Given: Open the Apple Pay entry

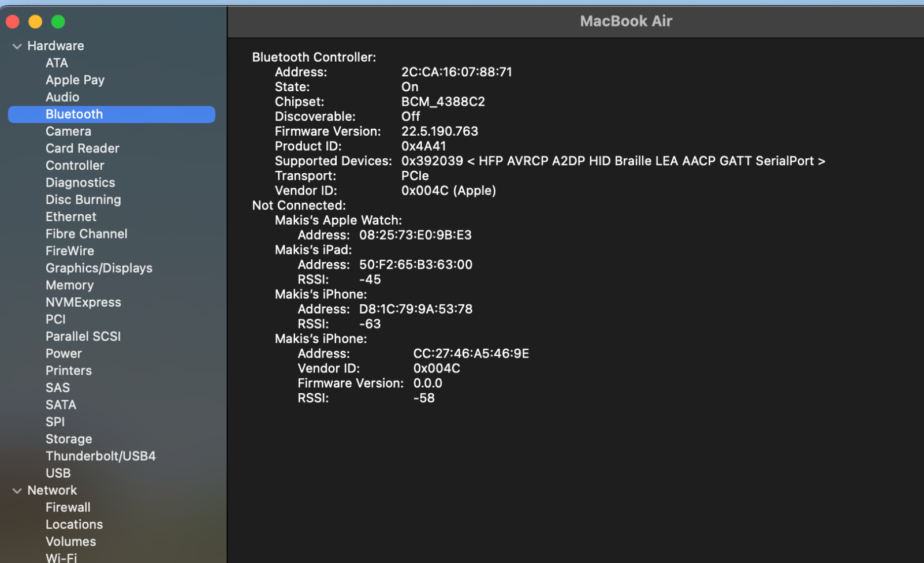Looking at the screenshot, I should [x=75, y=80].
